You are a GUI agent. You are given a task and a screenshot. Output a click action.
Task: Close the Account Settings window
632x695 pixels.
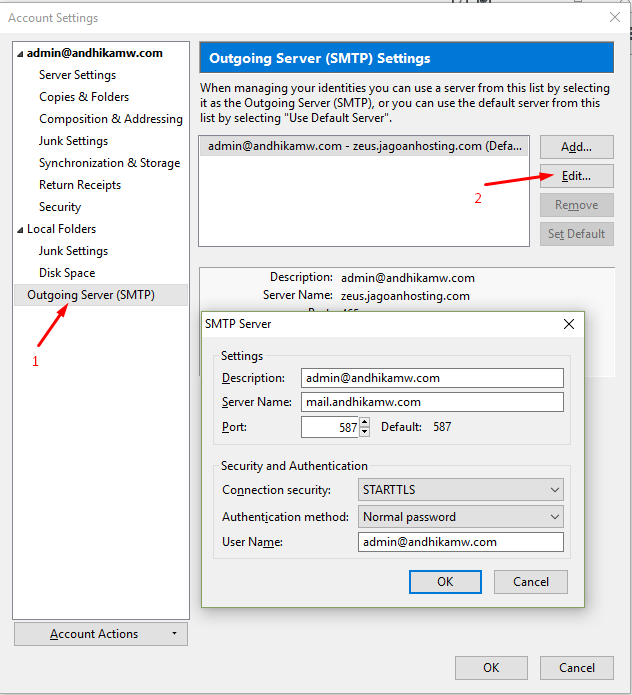(x=615, y=17)
